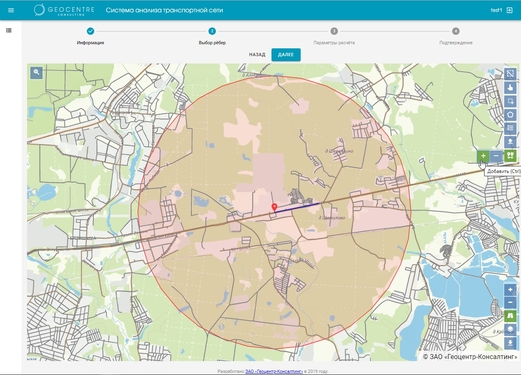Click the logout icon next to test1

point(510,10)
